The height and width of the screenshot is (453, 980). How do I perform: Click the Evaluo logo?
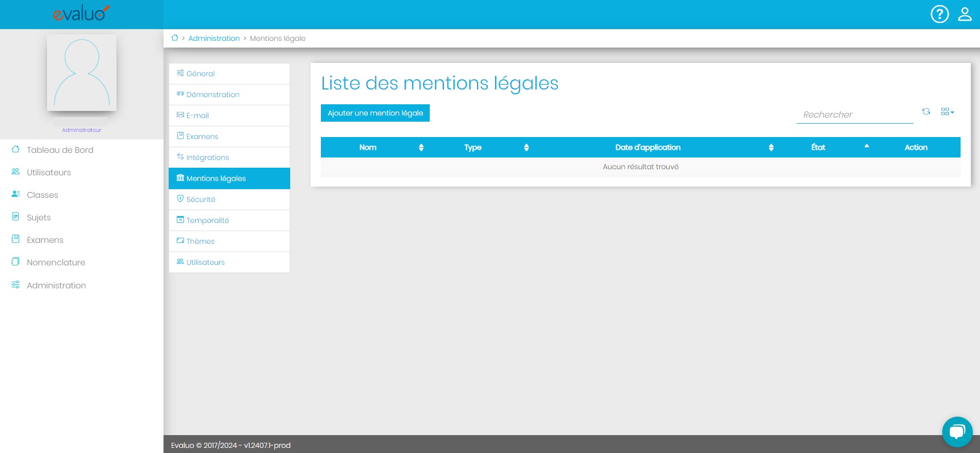coord(81,14)
